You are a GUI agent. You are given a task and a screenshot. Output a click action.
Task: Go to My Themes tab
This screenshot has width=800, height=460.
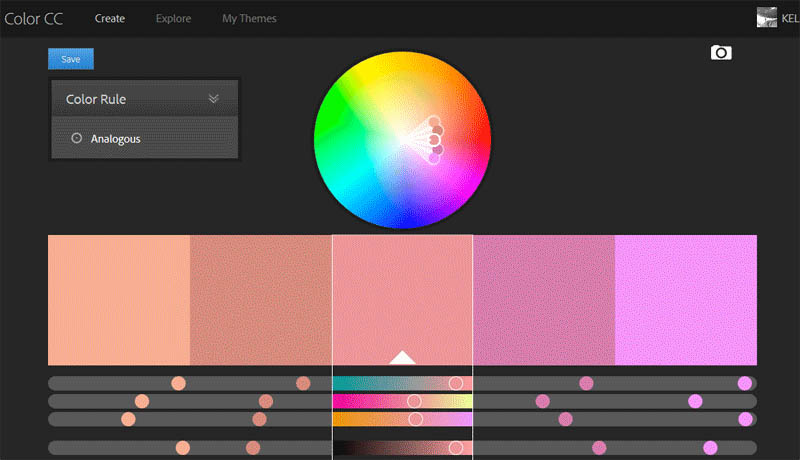pyautogui.click(x=249, y=18)
